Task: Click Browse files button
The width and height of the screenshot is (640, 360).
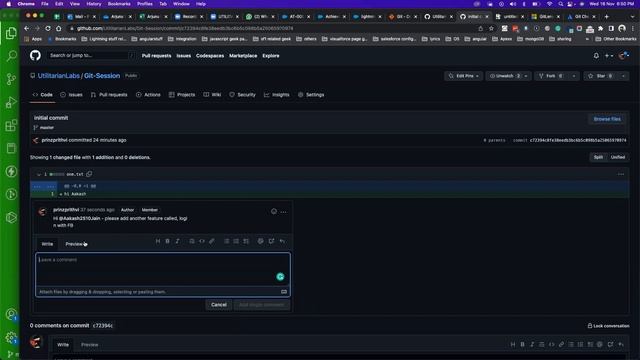Action: pos(607,119)
